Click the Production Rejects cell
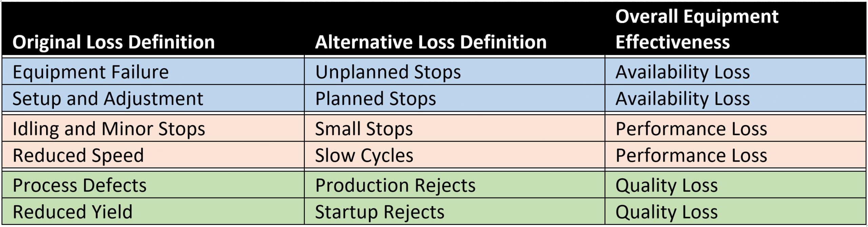The height and width of the screenshot is (227, 868). pyautogui.click(x=395, y=185)
